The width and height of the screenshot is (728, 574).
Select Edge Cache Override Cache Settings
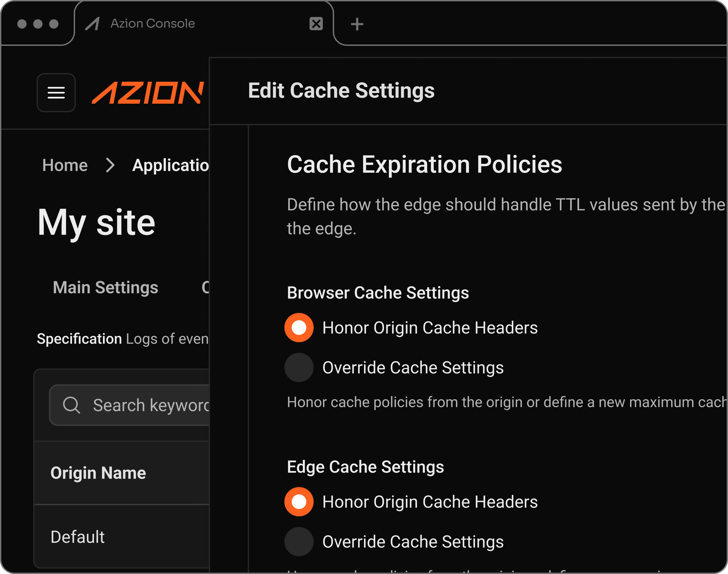299,541
